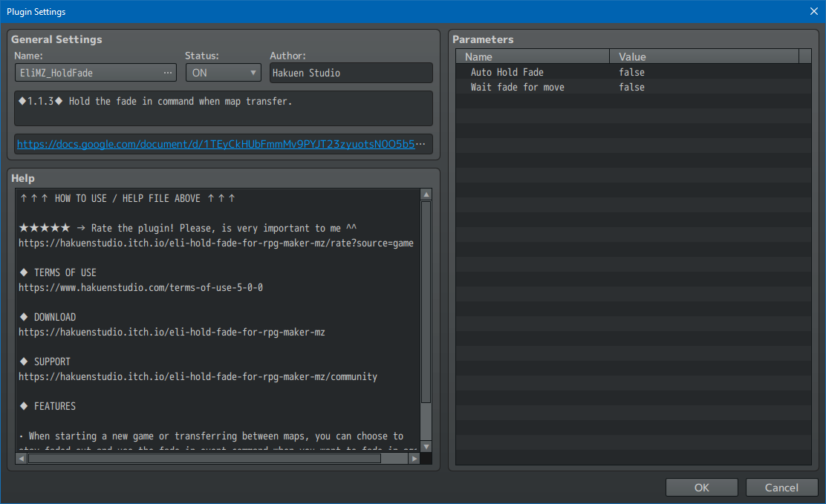This screenshot has width=826, height=504.
Task: Click the Help horizontal scrollbar thumb
Action: pyautogui.click(x=204, y=459)
